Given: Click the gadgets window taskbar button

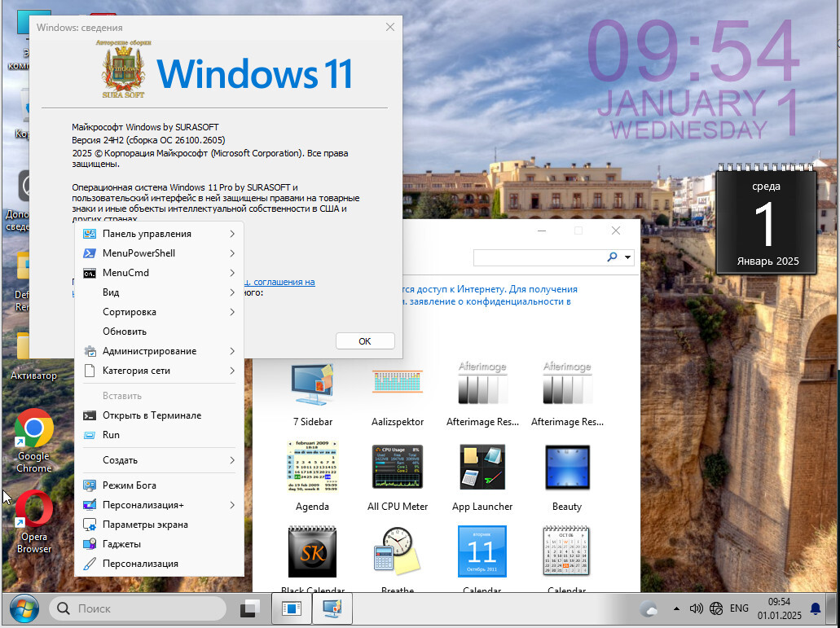Looking at the screenshot, I should point(332,608).
